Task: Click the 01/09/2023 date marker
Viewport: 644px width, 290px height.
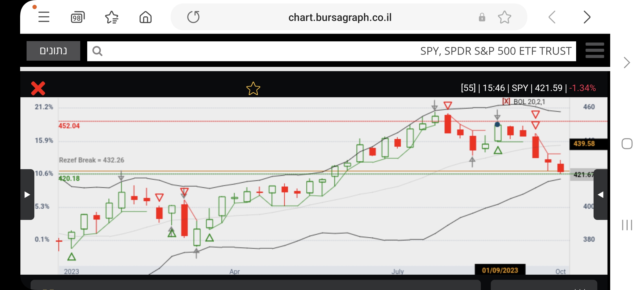Action: point(500,270)
